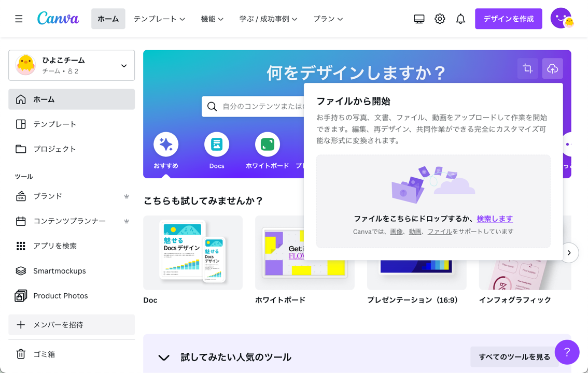Viewport: 588px width, 373px height.
Task: Expand the プラン top menu
Action: click(x=328, y=19)
